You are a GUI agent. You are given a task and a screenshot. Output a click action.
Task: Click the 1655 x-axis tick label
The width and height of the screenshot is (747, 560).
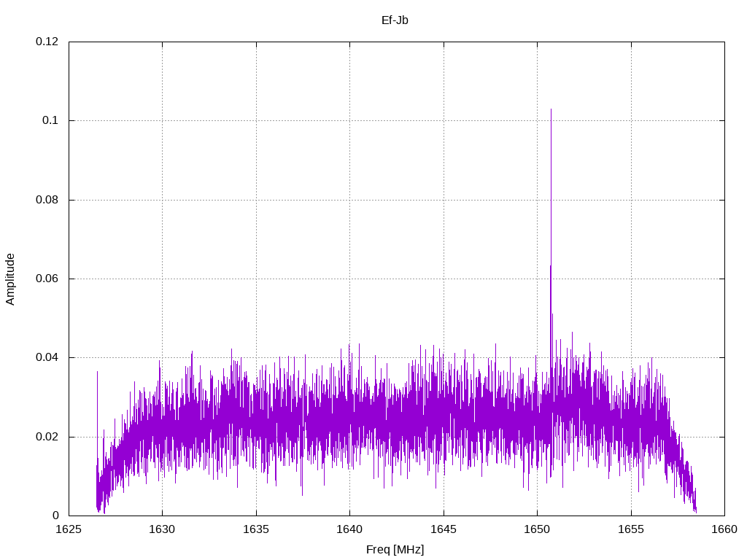(x=631, y=529)
